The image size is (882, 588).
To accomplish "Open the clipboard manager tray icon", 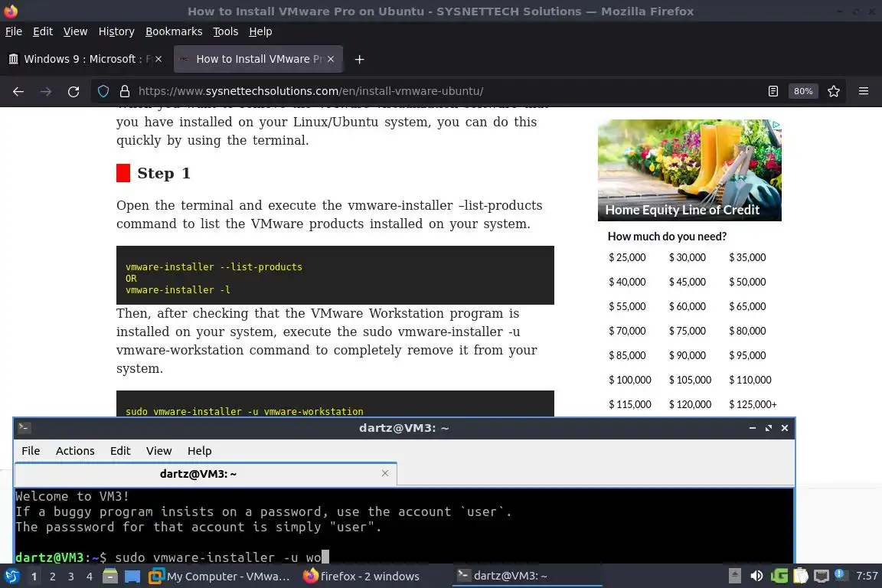I will pos(800,576).
